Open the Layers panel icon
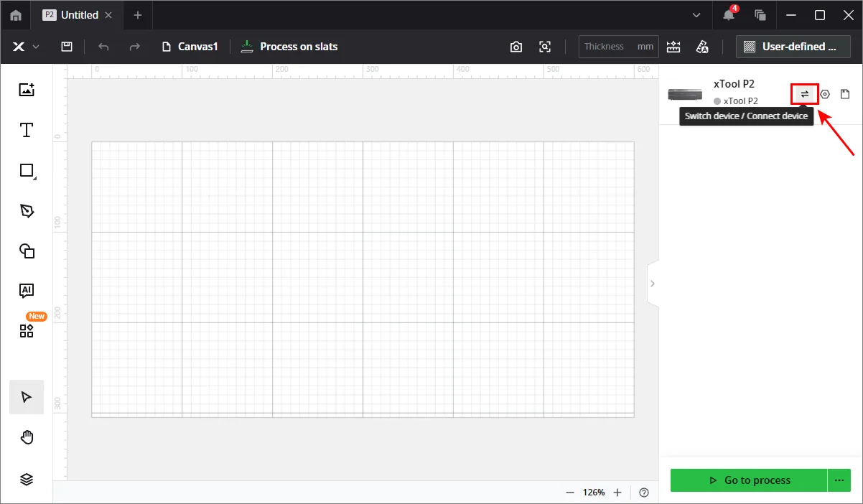 point(27,480)
